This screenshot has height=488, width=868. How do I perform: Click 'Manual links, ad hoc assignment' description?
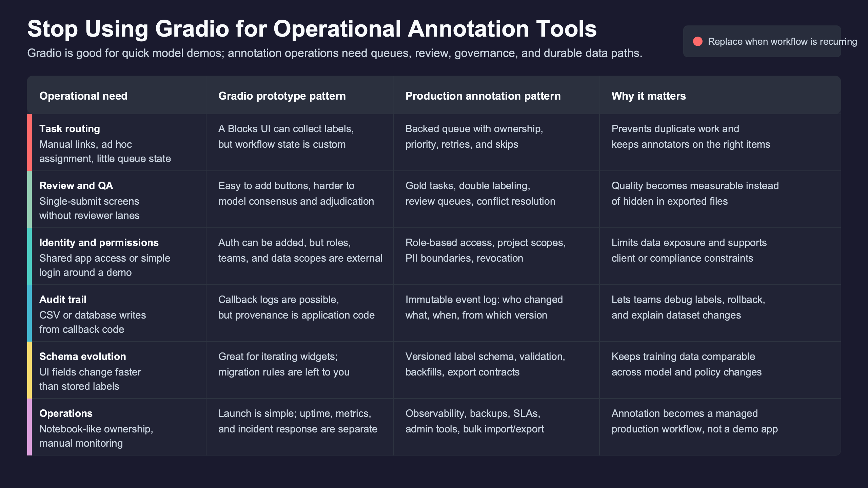(105, 151)
